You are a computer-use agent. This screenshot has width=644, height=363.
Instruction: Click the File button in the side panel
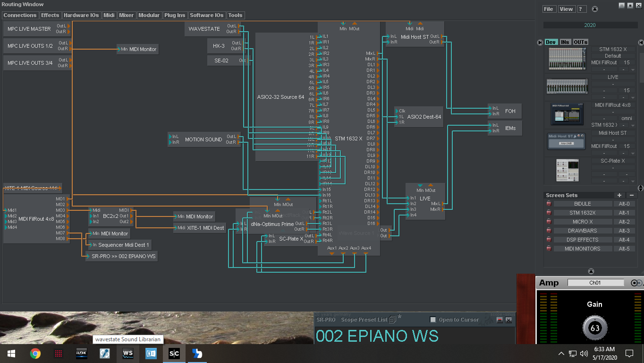pos(548,9)
